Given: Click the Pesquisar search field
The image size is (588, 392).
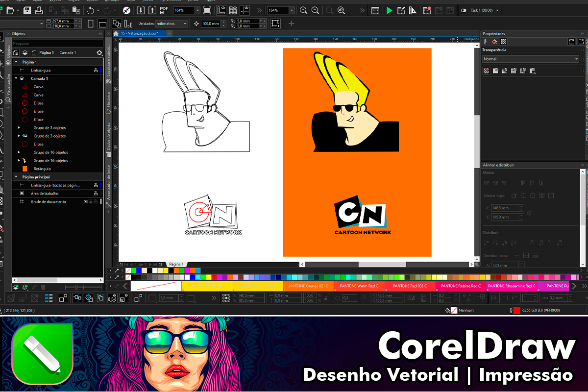Looking at the screenshot, I should 57,43.
